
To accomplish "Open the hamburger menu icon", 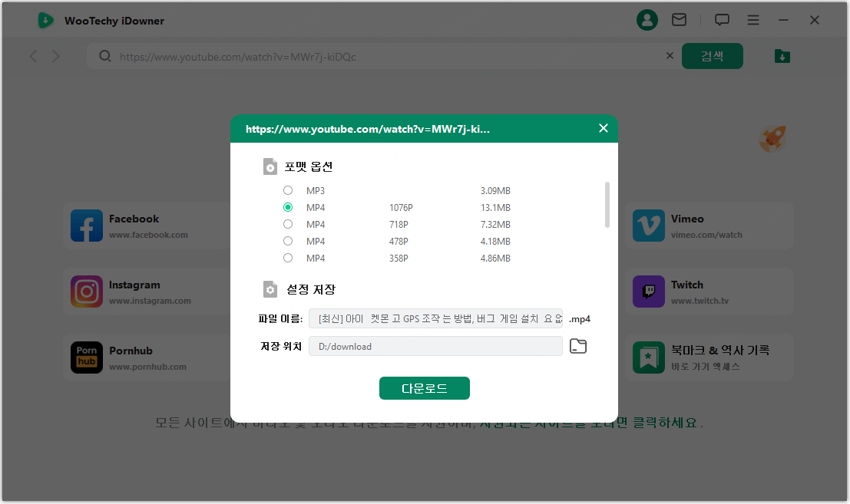I will [753, 21].
